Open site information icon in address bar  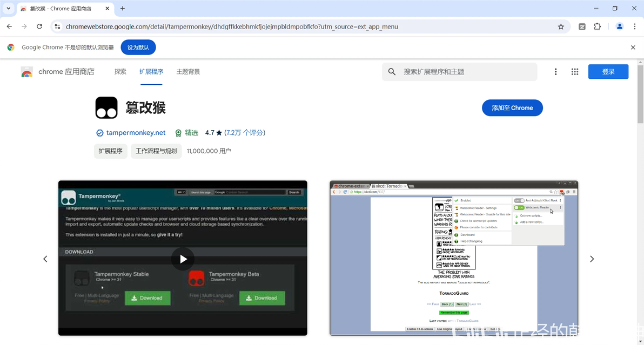click(x=57, y=26)
